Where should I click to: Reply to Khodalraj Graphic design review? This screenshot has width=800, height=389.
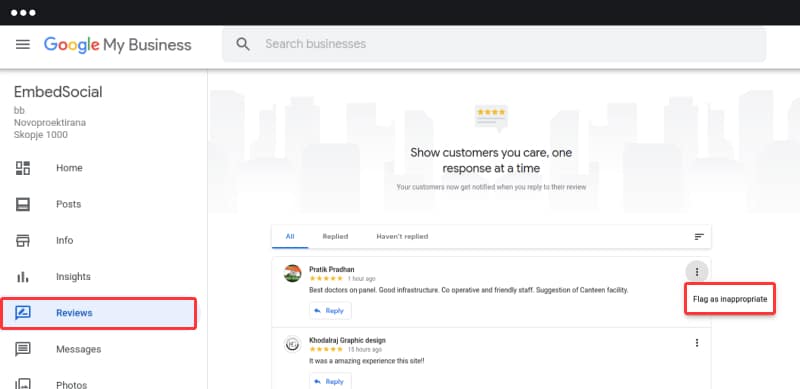[330, 381]
